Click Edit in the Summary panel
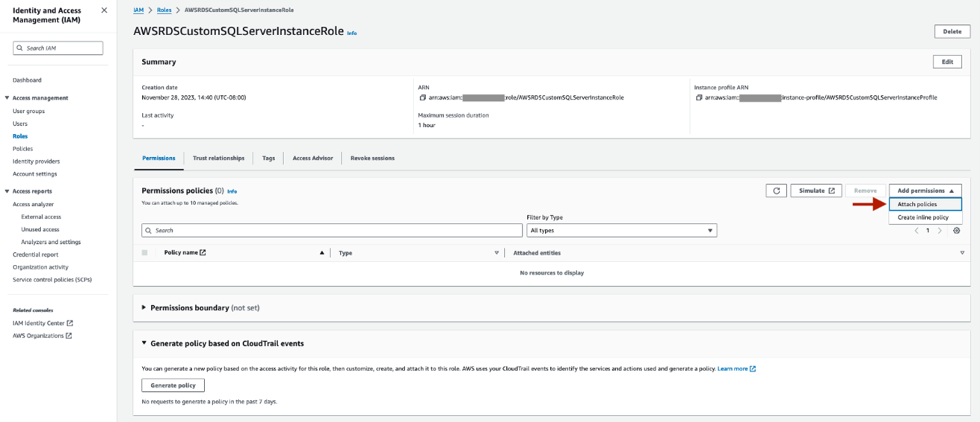 tap(947, 62)
